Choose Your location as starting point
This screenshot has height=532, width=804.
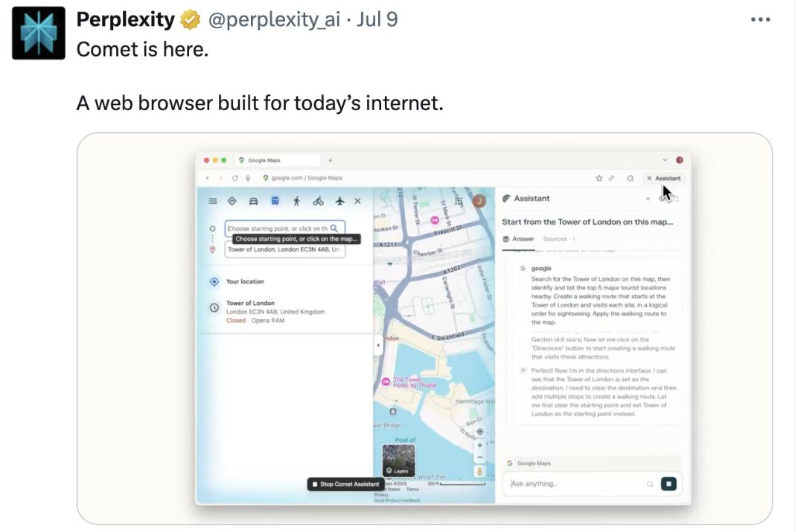(245, 282)
